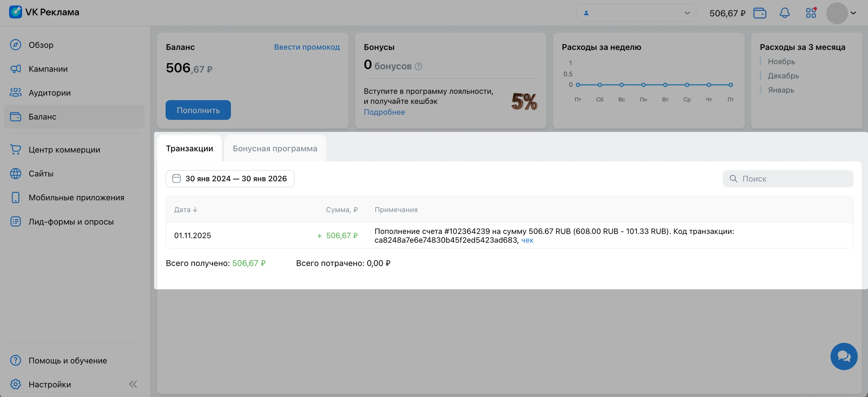
Task: Select the Транзакции tab
Action: tap(189, 148)
